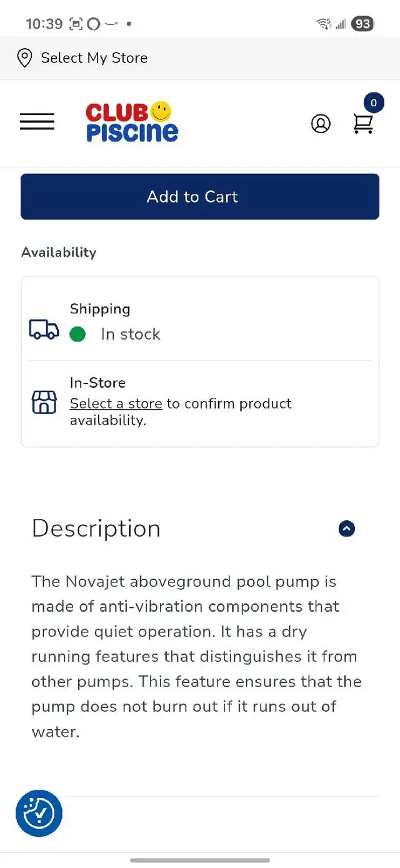Tap the Description heading
Screen dimensions: 400x868
click(x=96, y=529)
